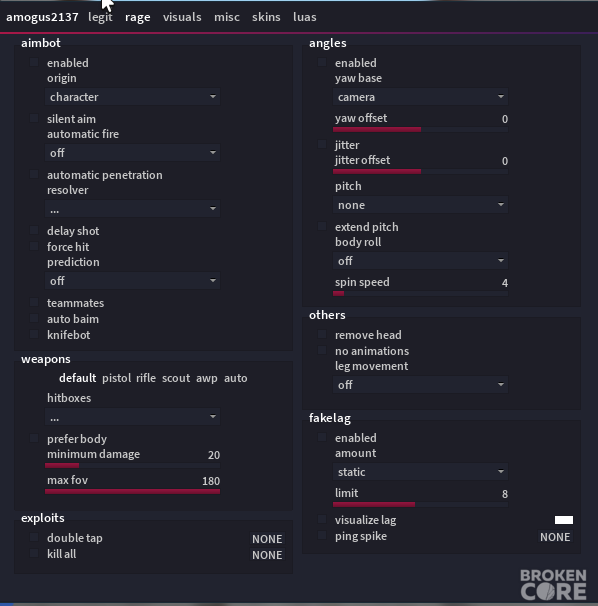Toggle teammates checkbox
The image size is (598, 606).
34,302
